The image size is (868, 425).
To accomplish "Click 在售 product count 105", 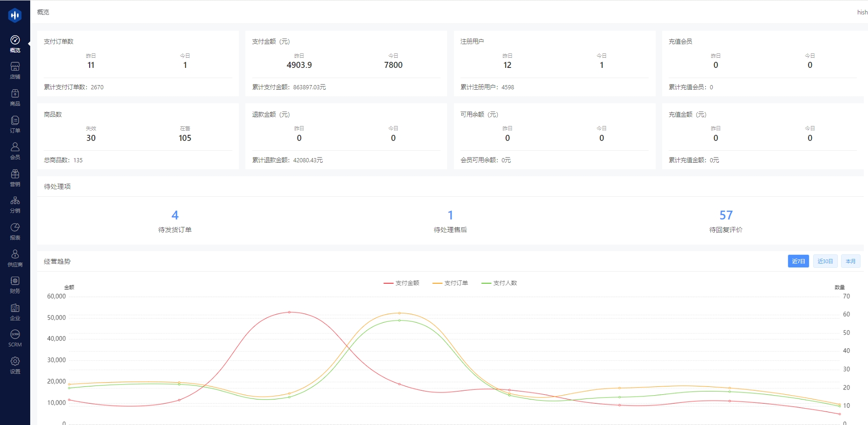I will pyautogui.click(x=185, y=138).
